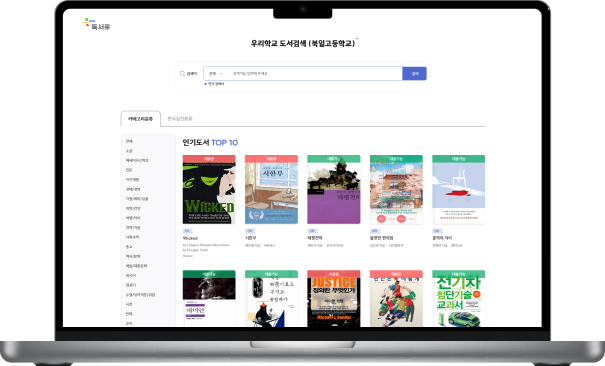This screenshot has width=605, height=366.
Task: Click the 2위 rank badge under 시한부
Action: point(250,231)
